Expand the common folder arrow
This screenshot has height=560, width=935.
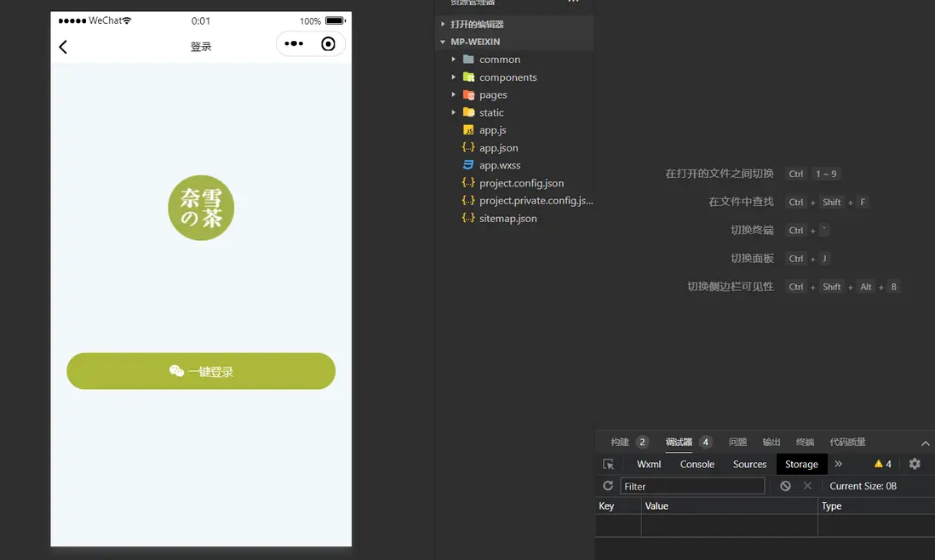coord(453,60)
